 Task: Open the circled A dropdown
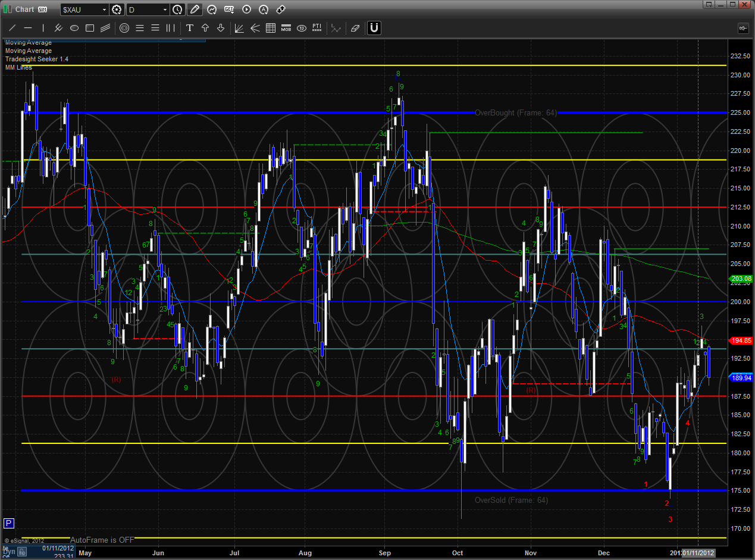click(264, 10)
